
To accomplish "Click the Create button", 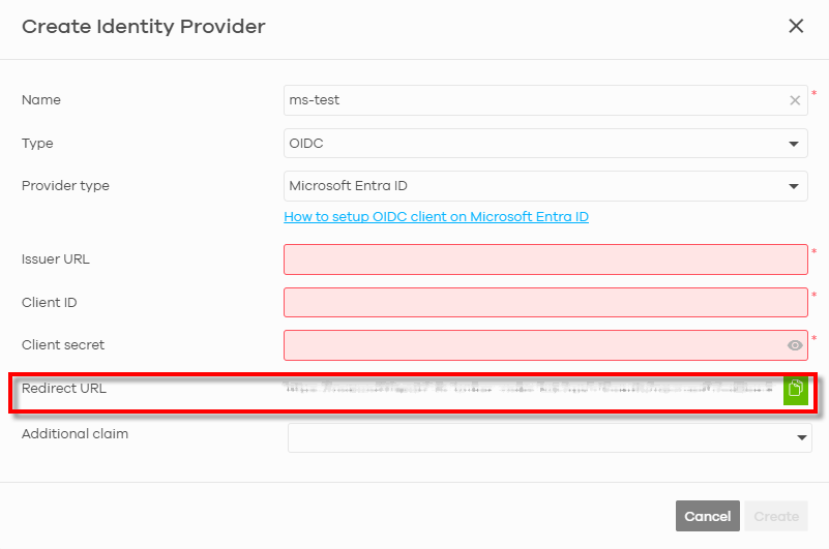I will pyautogui.click(x=776, y=516).
